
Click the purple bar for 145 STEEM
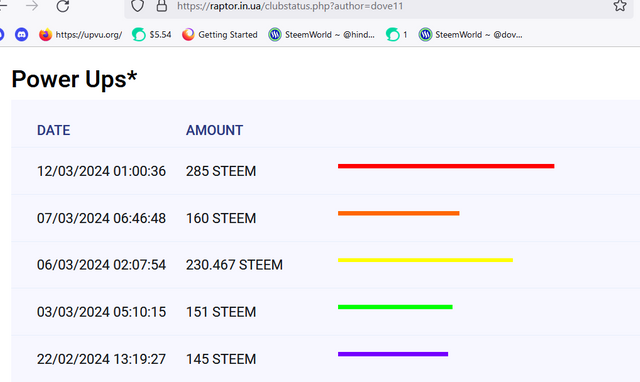[393, 354]
